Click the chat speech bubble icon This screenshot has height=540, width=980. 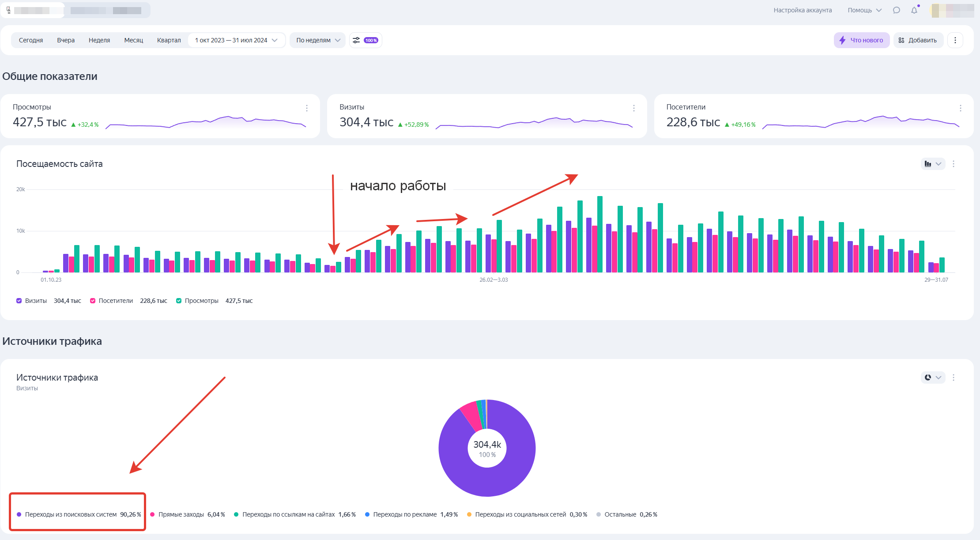tap(896, 10)
